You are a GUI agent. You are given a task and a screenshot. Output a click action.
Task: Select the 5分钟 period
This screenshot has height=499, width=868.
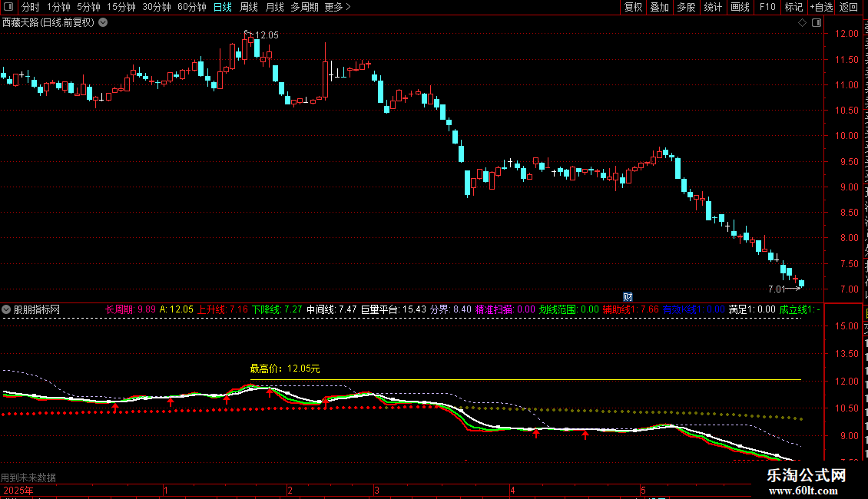pos(88,7)
